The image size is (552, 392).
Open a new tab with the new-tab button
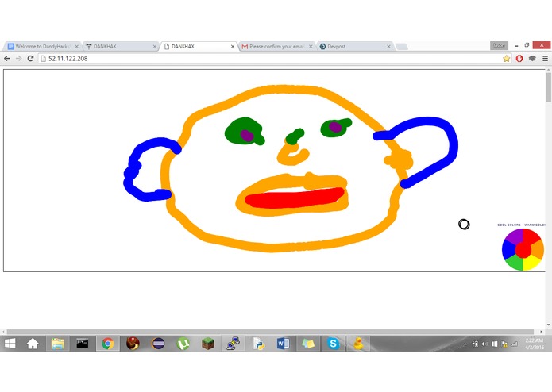[x=402, y=46]
